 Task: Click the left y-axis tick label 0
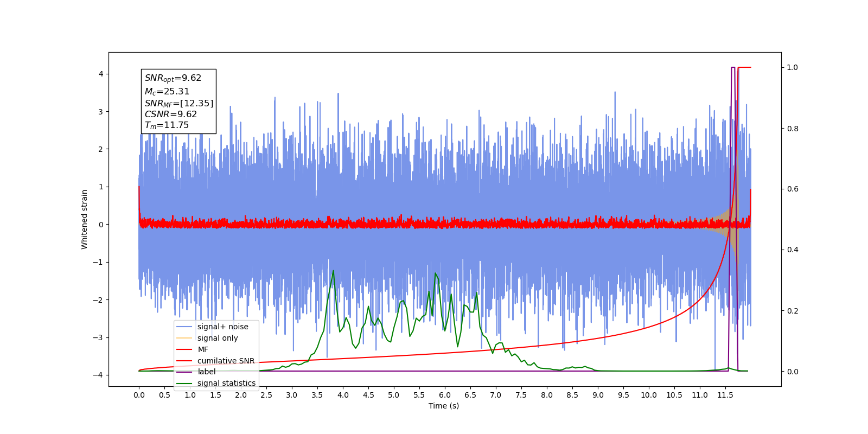pos(101,224)
